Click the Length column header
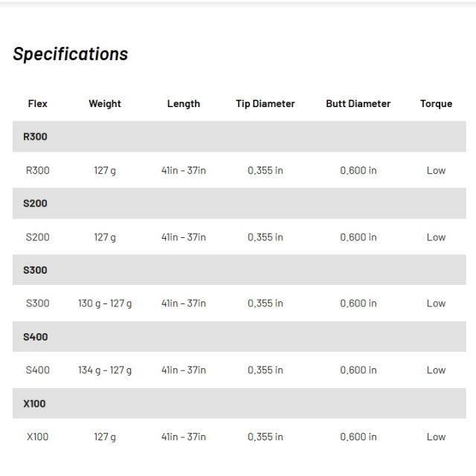Image resolution: width=476 pixels, height=476 pixels. coord(184,103)
